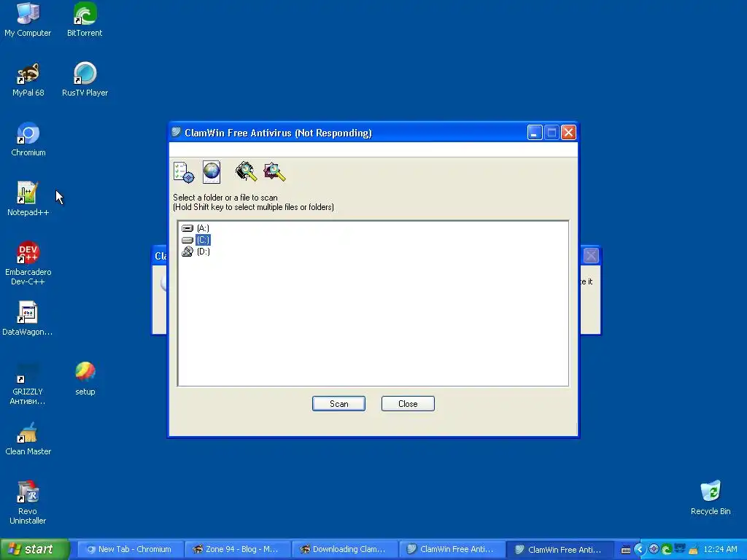Switch to first ClamWin Free Anti... taskbar button
The width and height of the screenshot is (747, 560).
[x=452, y=549]
